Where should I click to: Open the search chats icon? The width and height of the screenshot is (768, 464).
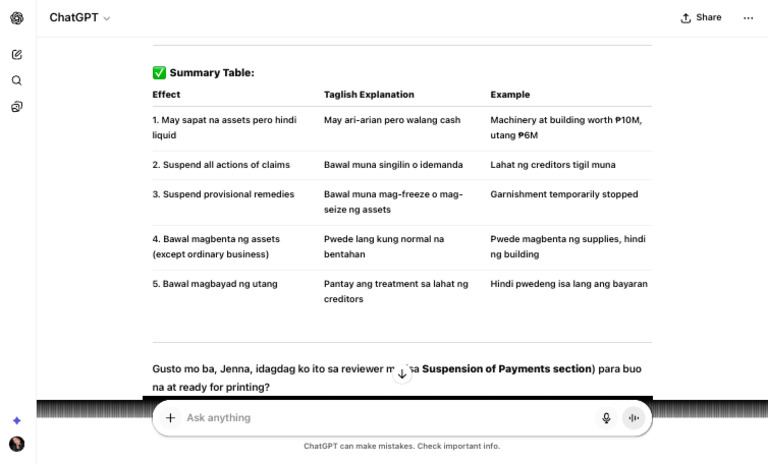17,80
